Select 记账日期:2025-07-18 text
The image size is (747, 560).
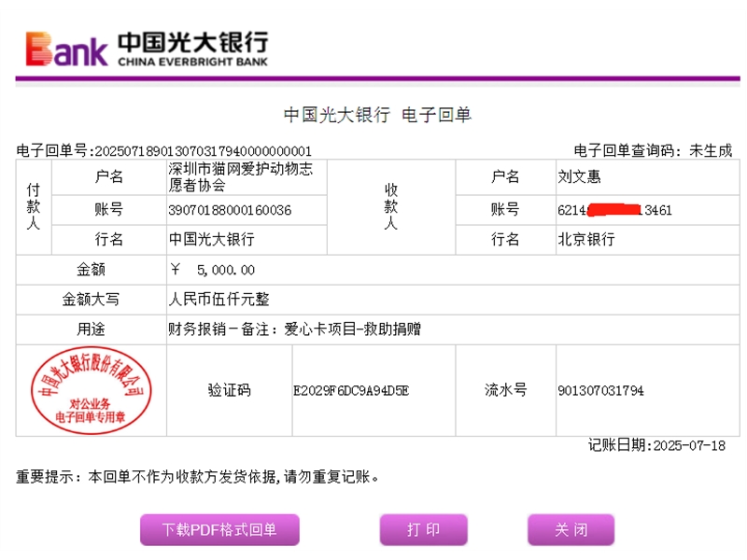(656, 445)
